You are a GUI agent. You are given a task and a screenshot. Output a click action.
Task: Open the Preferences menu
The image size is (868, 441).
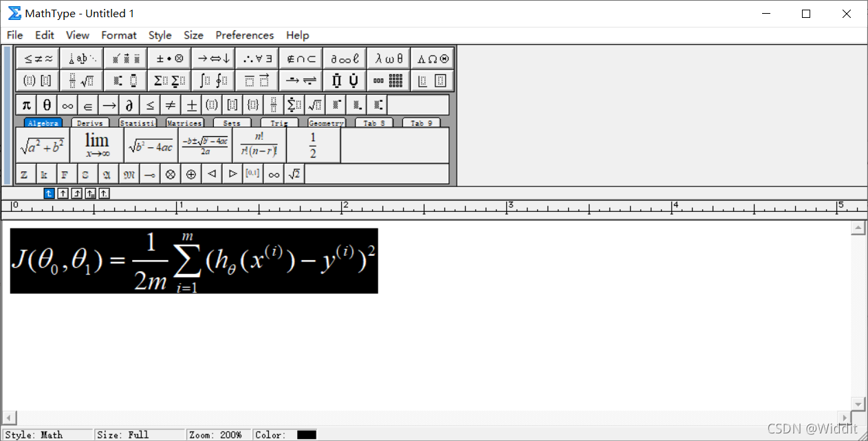[x=245, y=35]
